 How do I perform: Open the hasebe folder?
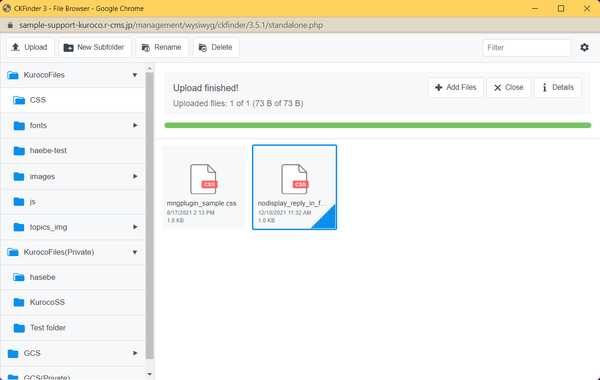[x=73, y=277]
